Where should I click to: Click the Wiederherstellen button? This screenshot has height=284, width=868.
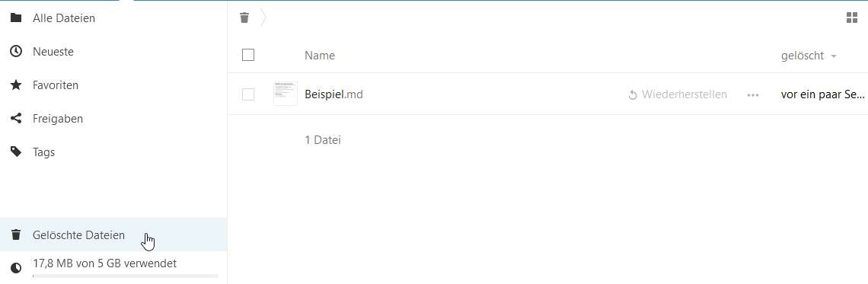(678, 94)
